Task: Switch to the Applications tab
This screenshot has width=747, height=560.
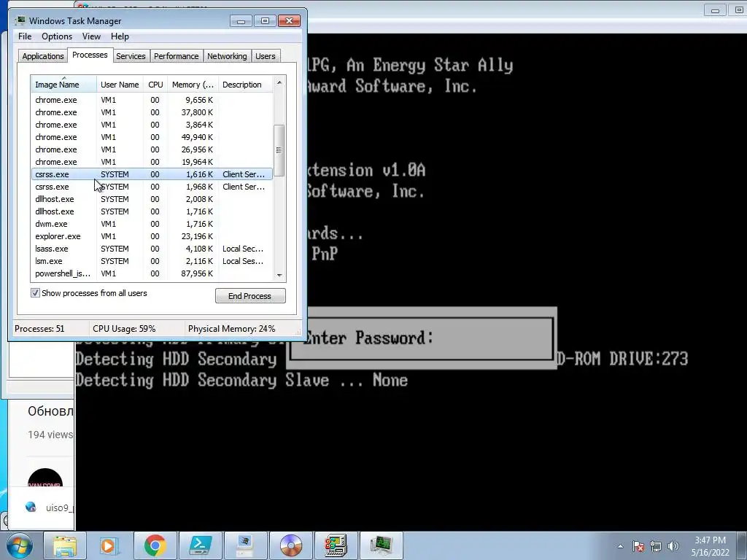Action: [x=43, y=56]
